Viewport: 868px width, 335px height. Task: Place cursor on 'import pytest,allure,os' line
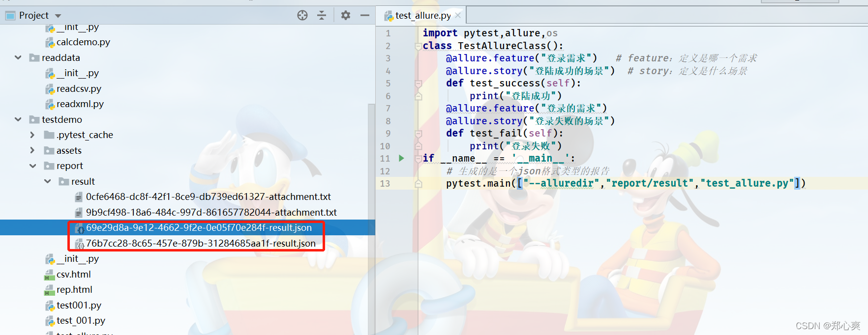click(x=490, y=33)
